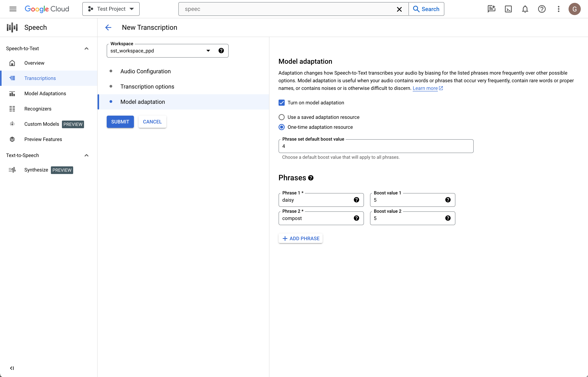Viewport: 588px width, 377px height.
Task: Open Transcription options step
Action: [x=147, y=86]
